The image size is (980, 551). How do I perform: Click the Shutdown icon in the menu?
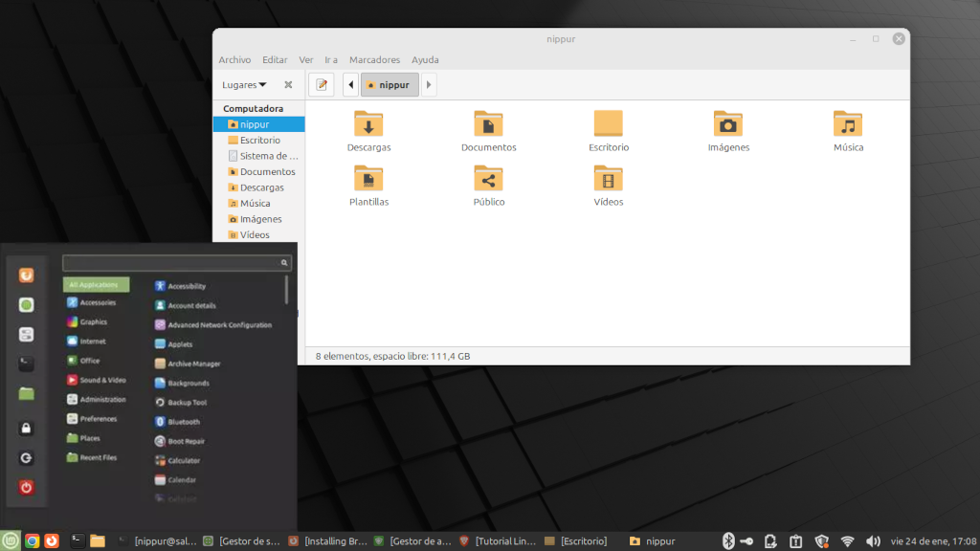point(26,488)
